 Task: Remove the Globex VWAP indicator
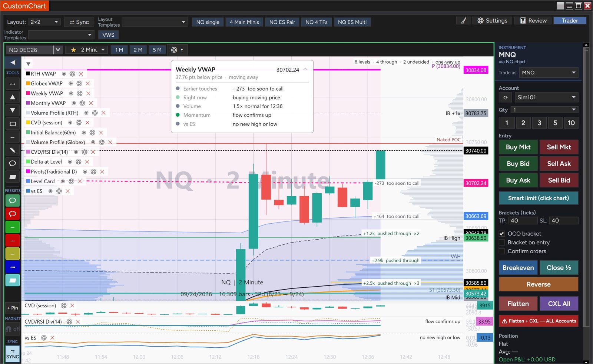coord(88,84)
